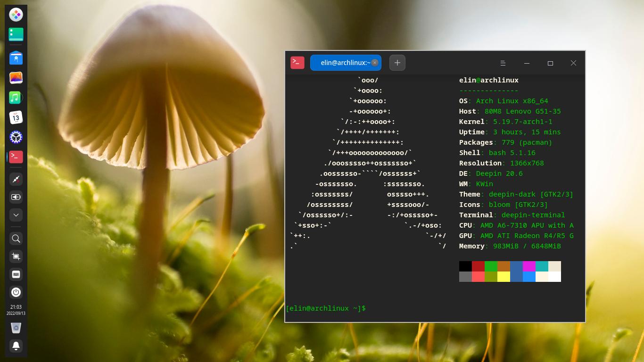Screen dimensions: 644x362
Task: Close the elin@archlinux:~ tab with its x
Action: pyautogui.click(x=375, y=63)
